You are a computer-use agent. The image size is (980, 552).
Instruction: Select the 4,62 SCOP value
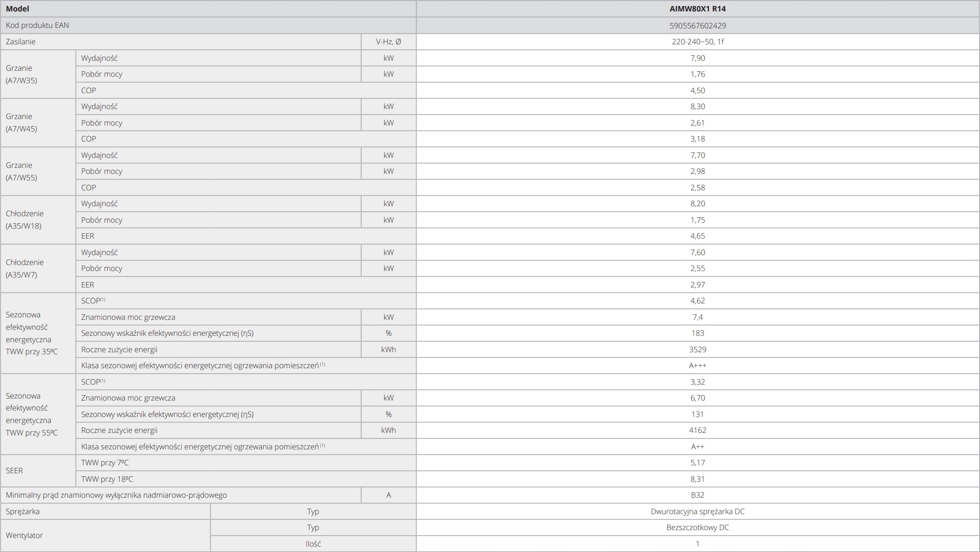coord(698,301)
